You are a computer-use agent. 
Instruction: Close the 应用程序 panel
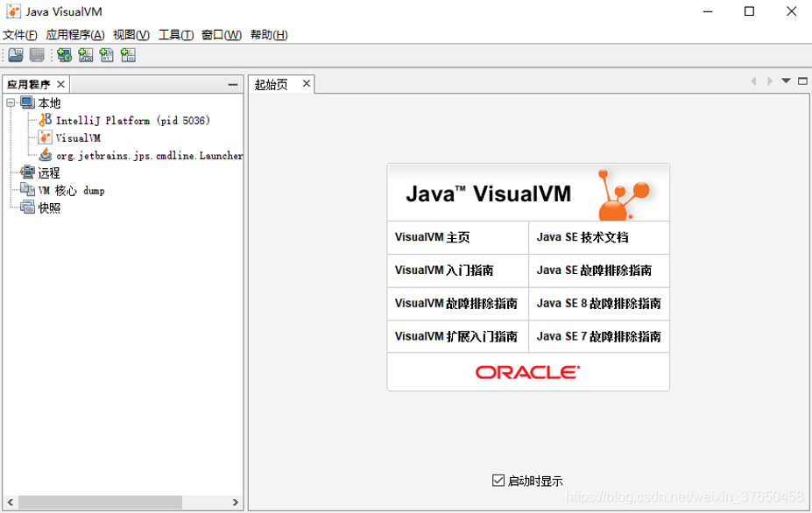[60, 84]
